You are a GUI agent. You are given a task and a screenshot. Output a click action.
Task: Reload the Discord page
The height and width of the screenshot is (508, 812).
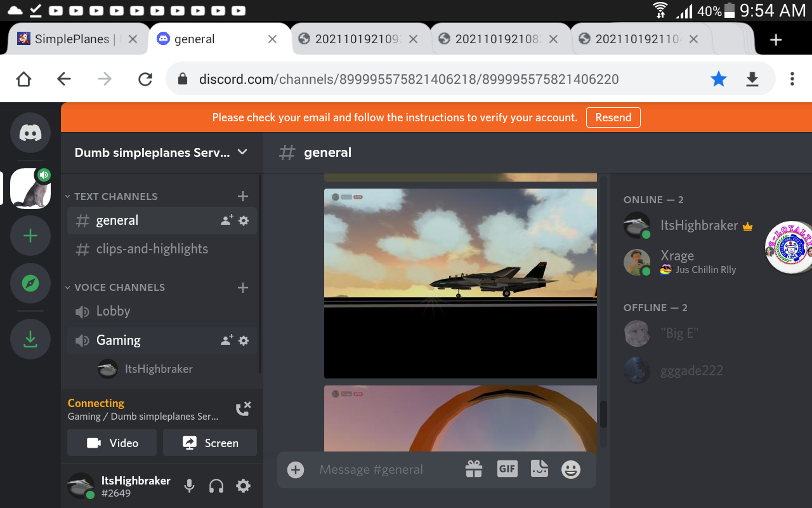coord(145,79)
